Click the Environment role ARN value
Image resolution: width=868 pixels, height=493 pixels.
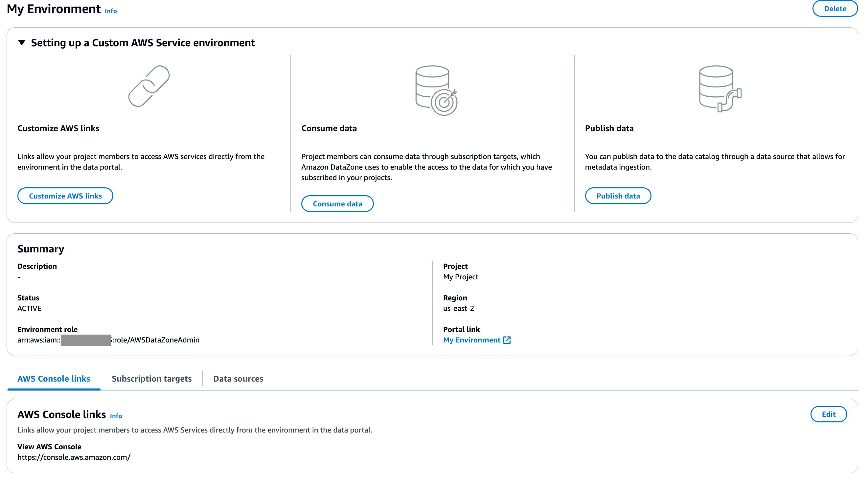pos(108,340)
